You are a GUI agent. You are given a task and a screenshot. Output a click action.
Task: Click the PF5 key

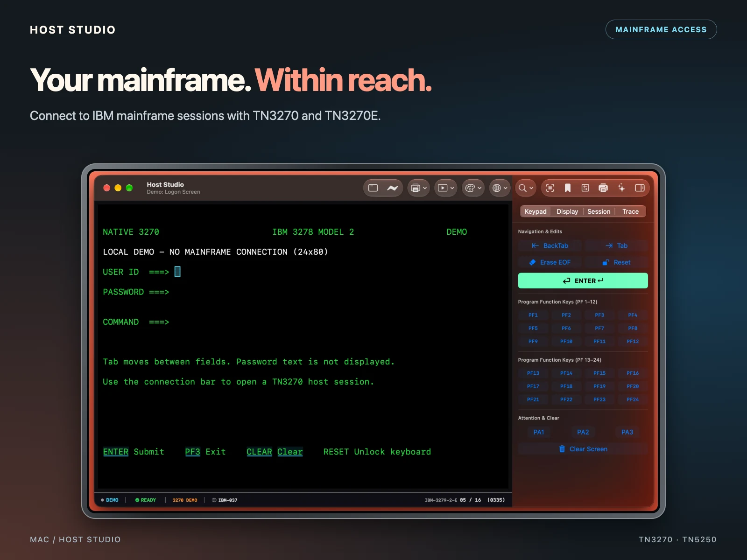[x=533, y=328]
